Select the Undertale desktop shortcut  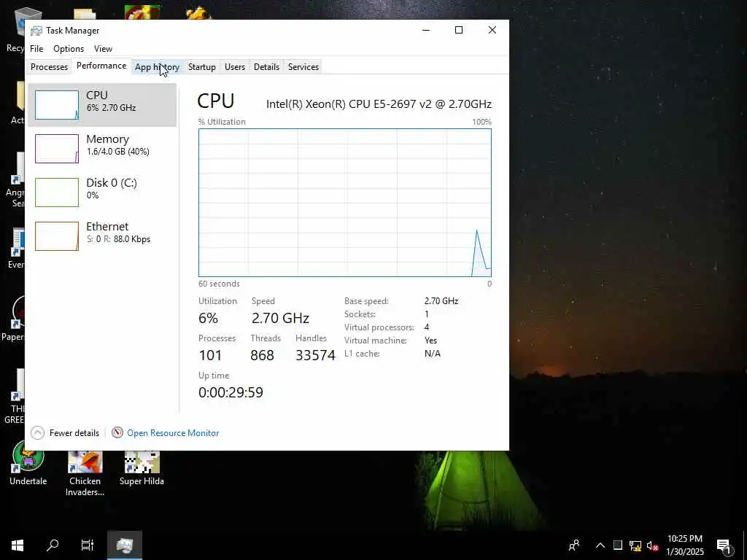pos(28,463)
